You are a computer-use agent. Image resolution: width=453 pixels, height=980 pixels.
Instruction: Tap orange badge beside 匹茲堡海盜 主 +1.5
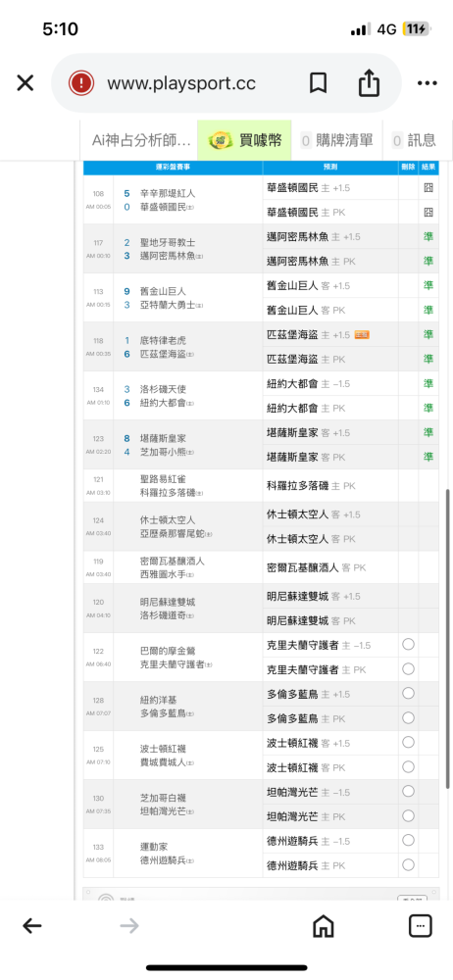[362, 335]
